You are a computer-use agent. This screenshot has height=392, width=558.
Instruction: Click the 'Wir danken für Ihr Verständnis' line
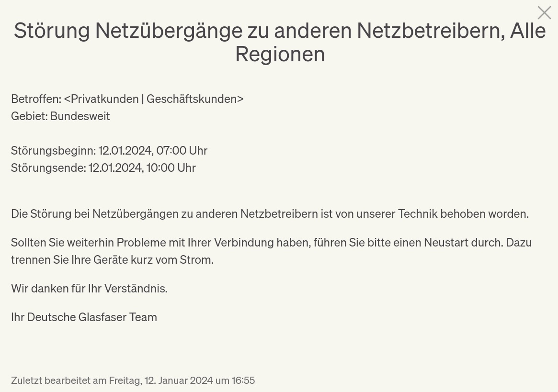point(89,289)
